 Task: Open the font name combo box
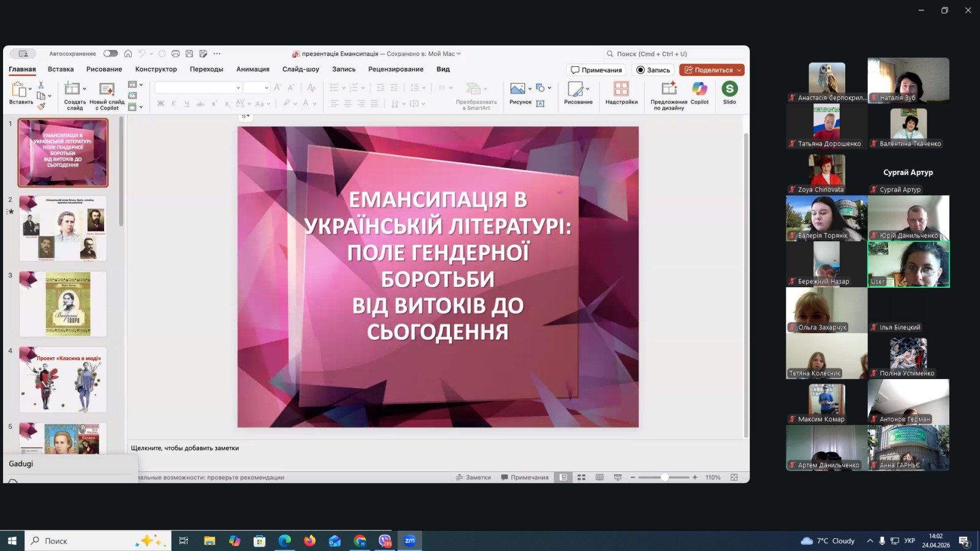click(198, 88)
